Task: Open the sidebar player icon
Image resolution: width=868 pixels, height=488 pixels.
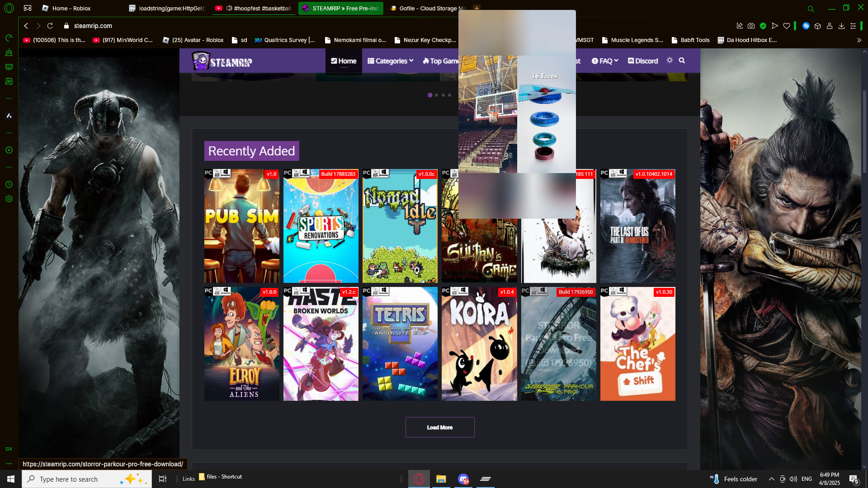Action: [x=9, y=150]
